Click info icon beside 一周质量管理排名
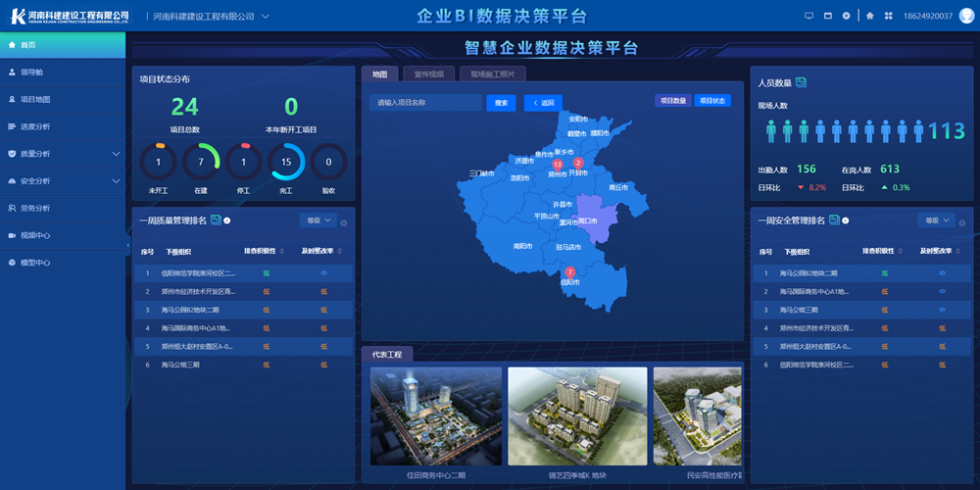This screenshot has height=490, width=980. click(227, 220)
